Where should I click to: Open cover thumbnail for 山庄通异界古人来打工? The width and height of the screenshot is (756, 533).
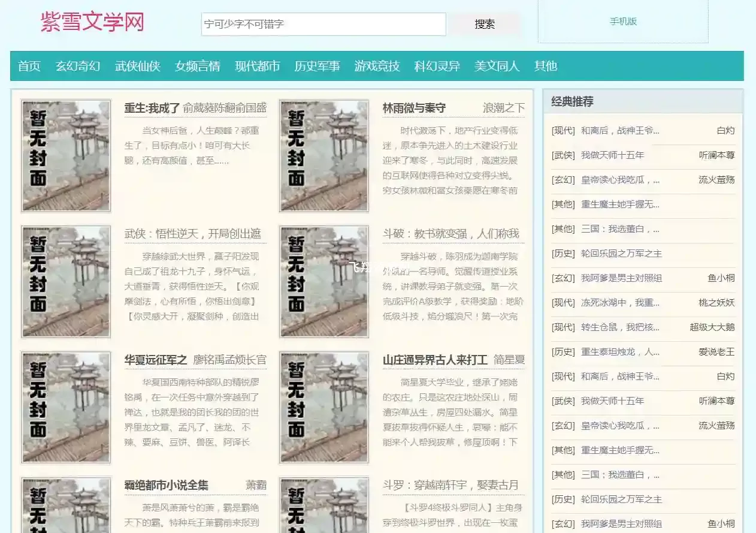pyautogui.click(x=324, y=408)
